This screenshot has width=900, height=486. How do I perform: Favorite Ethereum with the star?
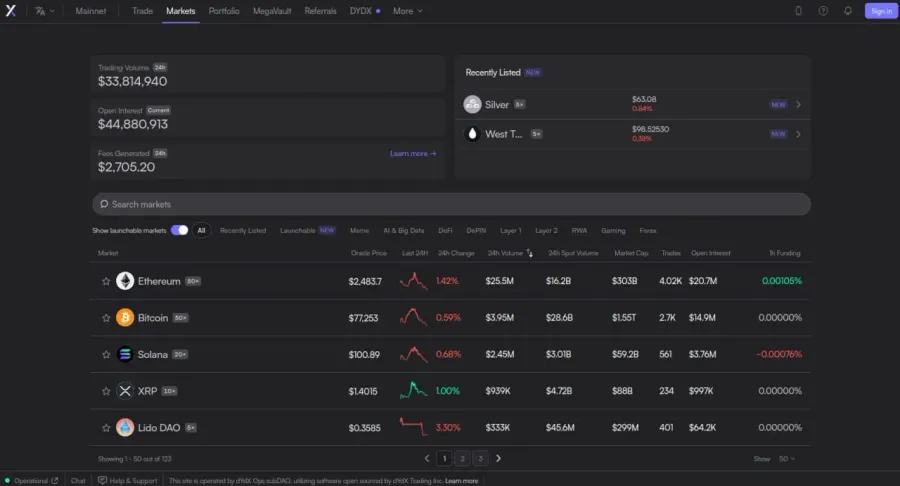[106, 281]
